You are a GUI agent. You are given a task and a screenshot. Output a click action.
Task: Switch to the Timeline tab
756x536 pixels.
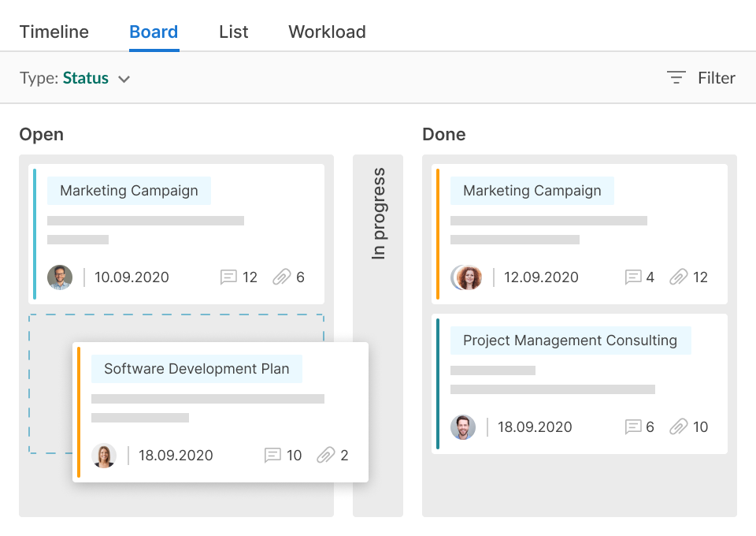click(x=54, y=32)
